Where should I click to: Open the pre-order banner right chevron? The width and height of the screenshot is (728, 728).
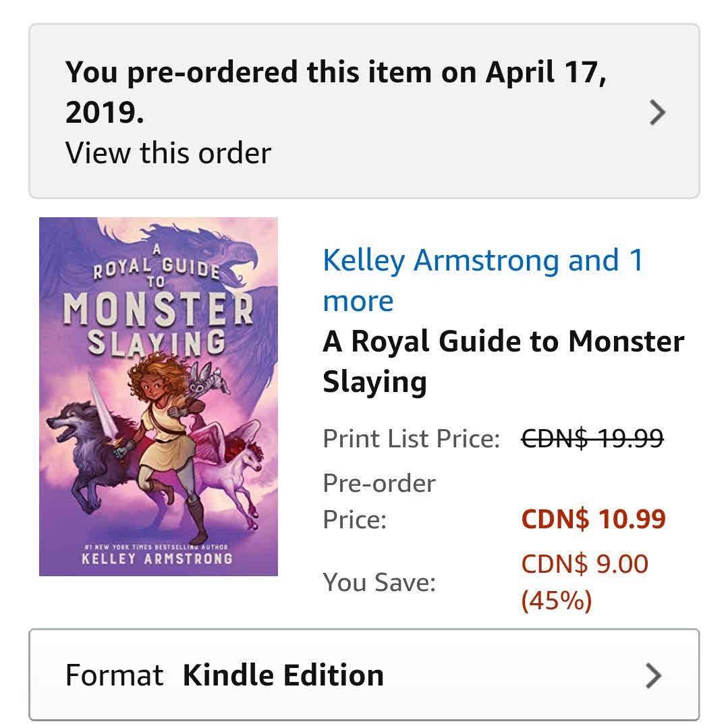pos(656,113)
